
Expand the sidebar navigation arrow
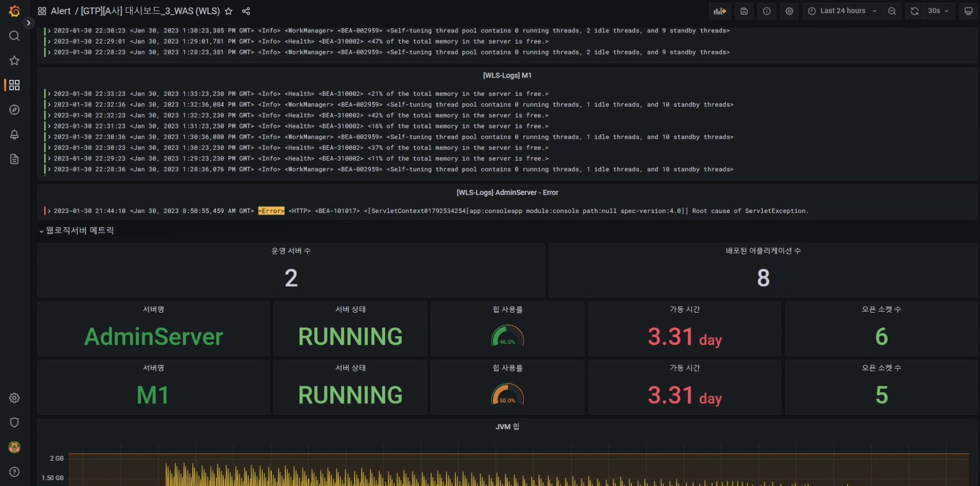(x=29, y=23)
